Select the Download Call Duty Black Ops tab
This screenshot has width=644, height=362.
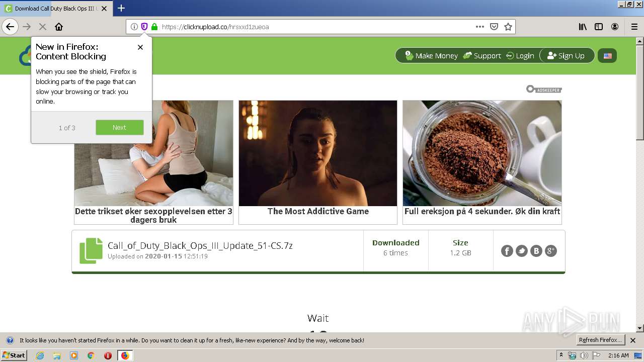coord(56,9)
